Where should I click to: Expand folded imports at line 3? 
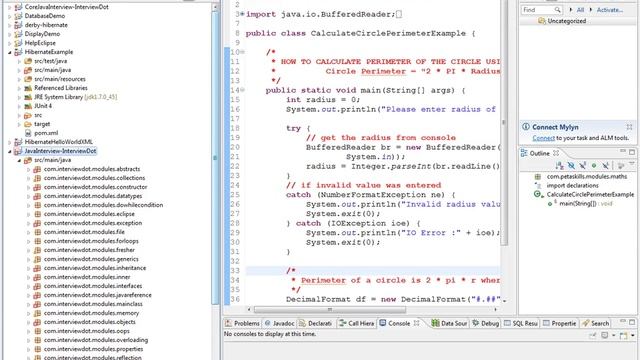pos(242,14)
